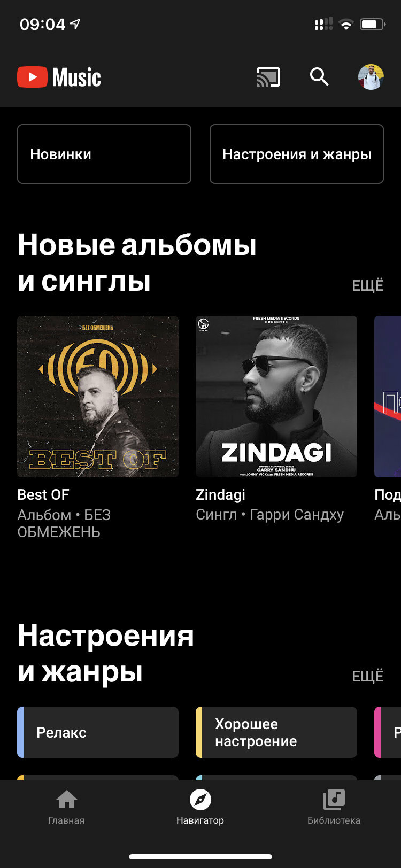Select the Релакс mood chip
Viewport: 401px width, 868px height.
point(98,732)
